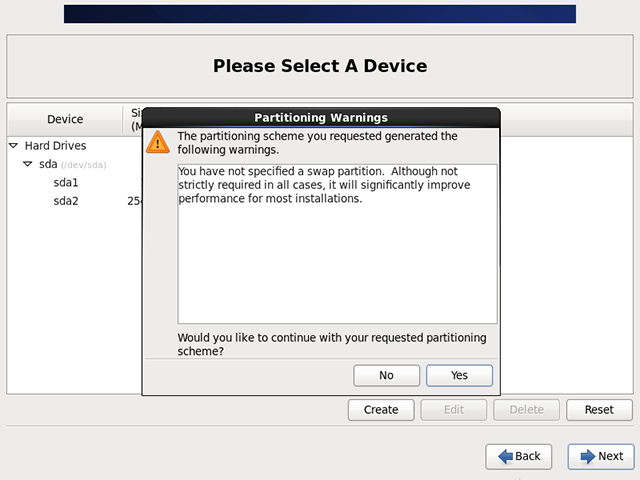Screen dimensions: 640x480
Task: Click the orange warning triangle icon
Action: pos(158,142)
